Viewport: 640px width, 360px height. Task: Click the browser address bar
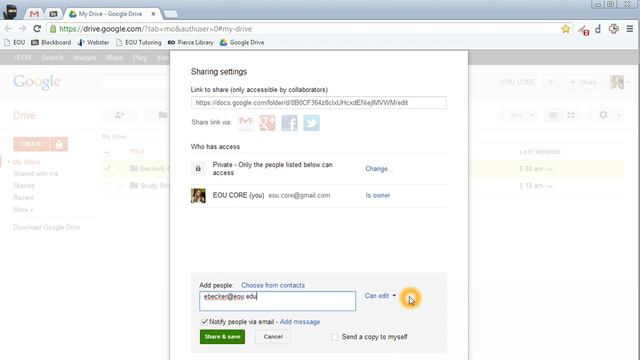[302, 29]
